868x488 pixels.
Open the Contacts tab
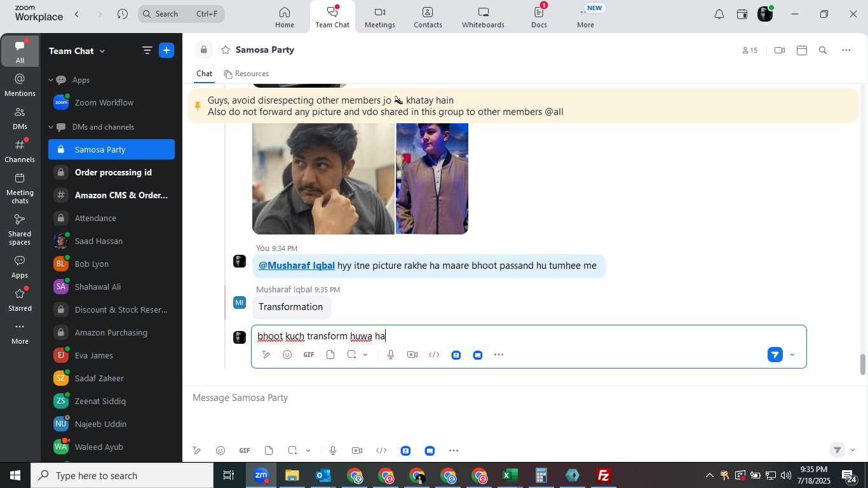pyautogui.click(x=428, y=17)
